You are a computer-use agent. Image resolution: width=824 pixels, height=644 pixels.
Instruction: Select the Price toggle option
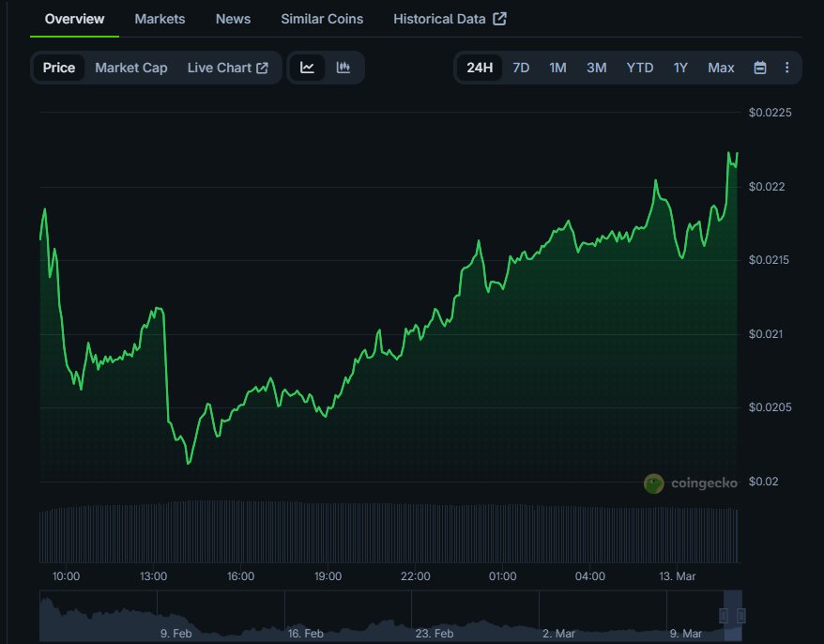59,68
